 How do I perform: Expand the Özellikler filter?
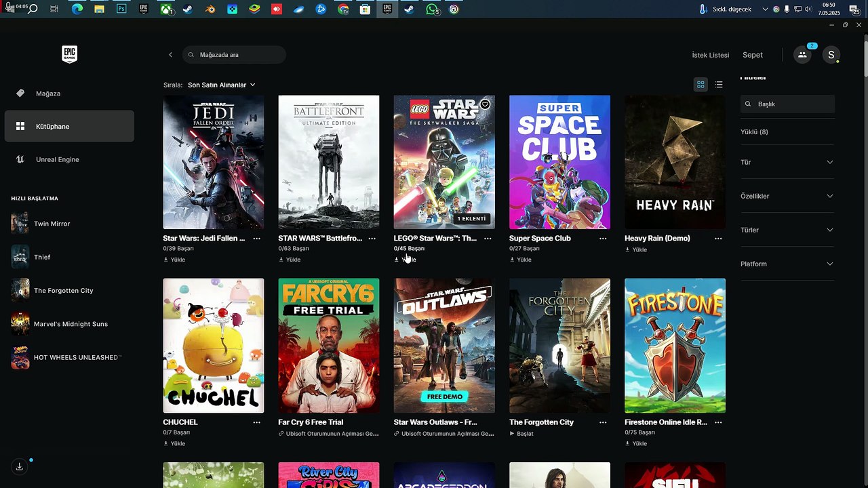pos(787,196)
